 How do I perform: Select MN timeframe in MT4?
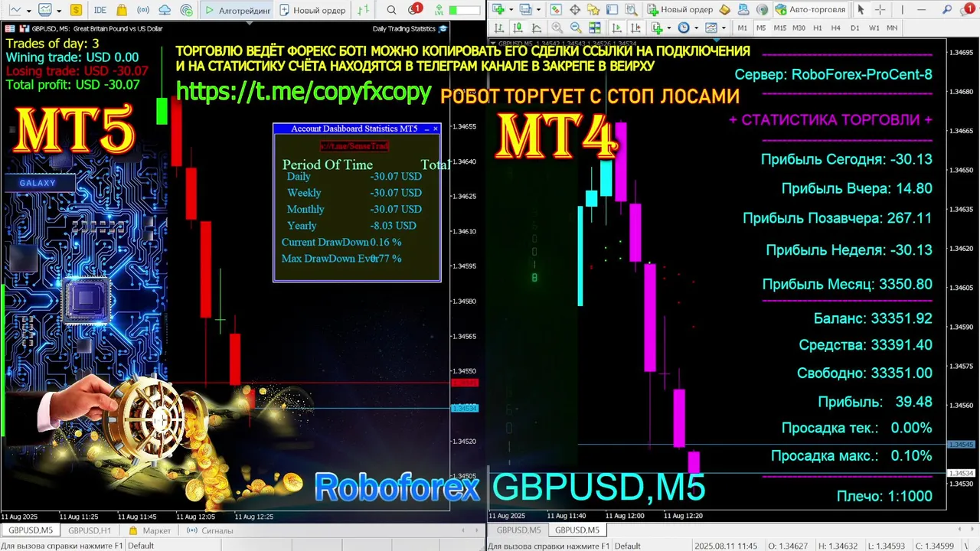click(892, 28)
